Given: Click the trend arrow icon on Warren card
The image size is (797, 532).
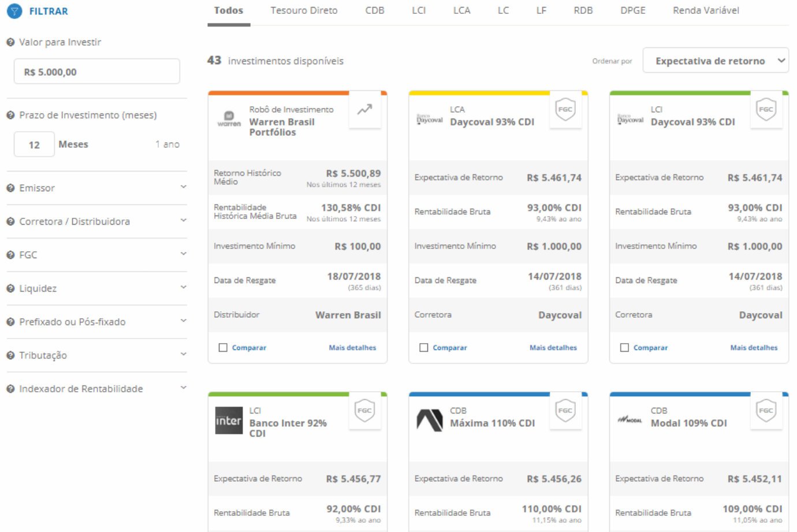Looking at the screenshot, I should (x=364, y=109).
